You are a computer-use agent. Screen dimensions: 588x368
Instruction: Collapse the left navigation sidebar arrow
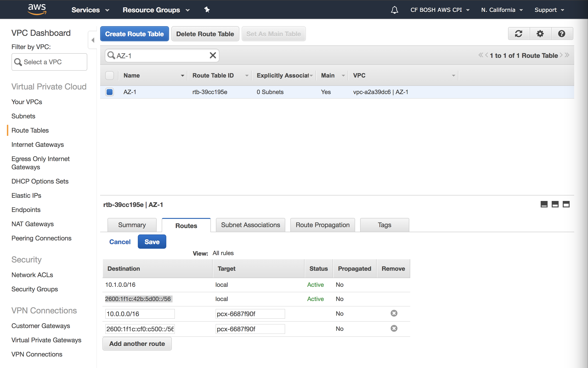93,40
